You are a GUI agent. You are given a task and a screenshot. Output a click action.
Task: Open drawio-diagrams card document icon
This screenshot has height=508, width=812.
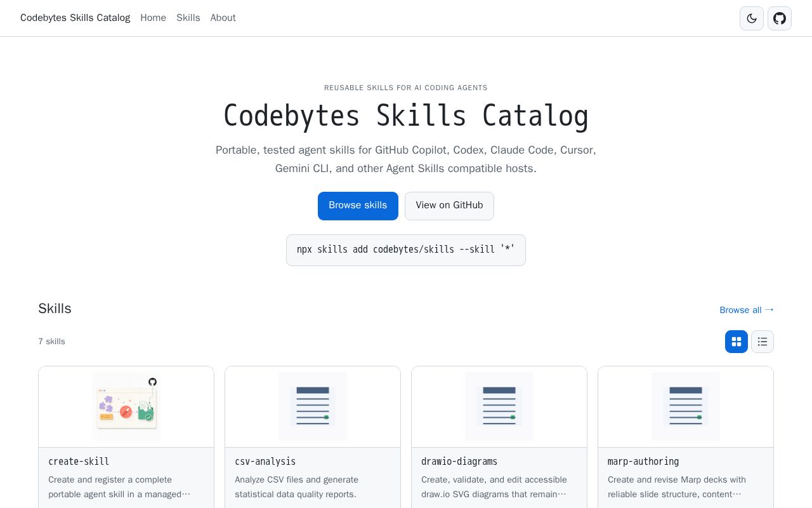tap(499, 406)
